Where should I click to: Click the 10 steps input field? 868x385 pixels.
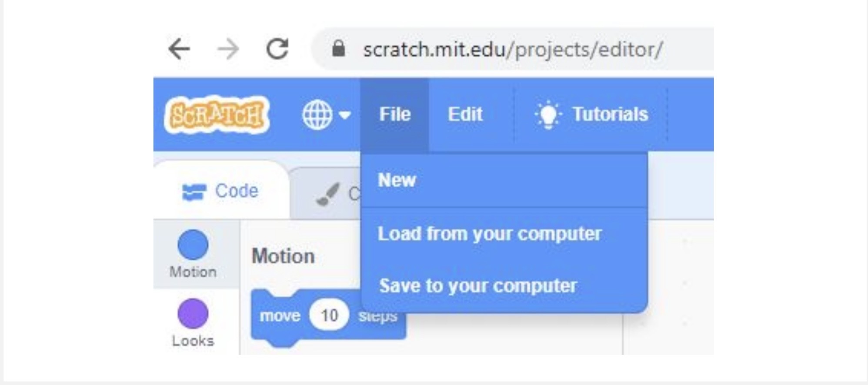click(329, 315)
